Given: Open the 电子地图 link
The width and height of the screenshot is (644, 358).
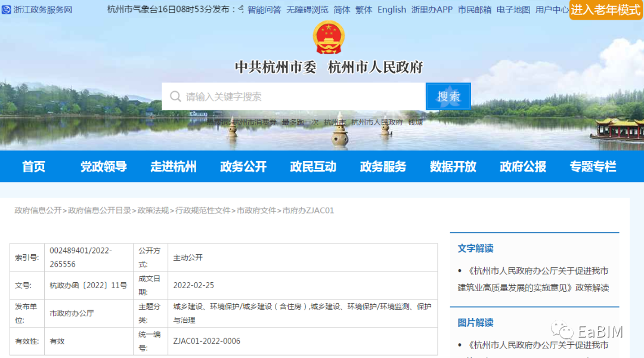Looking at the screenshot, I should [513, 10].
